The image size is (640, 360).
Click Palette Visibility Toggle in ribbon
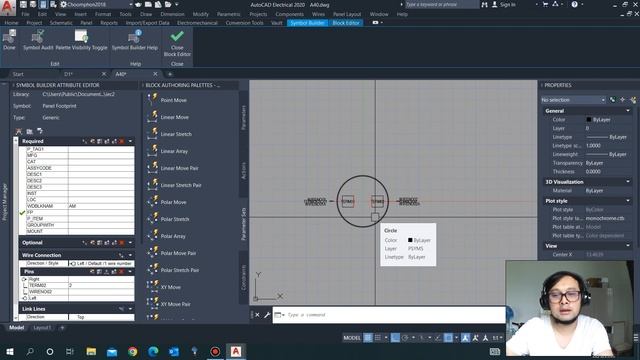click(81, 40)
